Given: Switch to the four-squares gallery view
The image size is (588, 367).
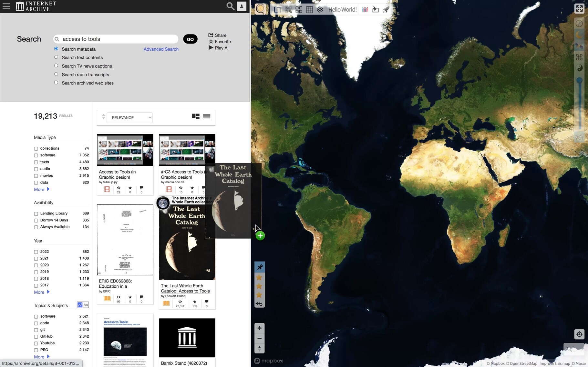Looking at the screenshot, I should 299,10.
